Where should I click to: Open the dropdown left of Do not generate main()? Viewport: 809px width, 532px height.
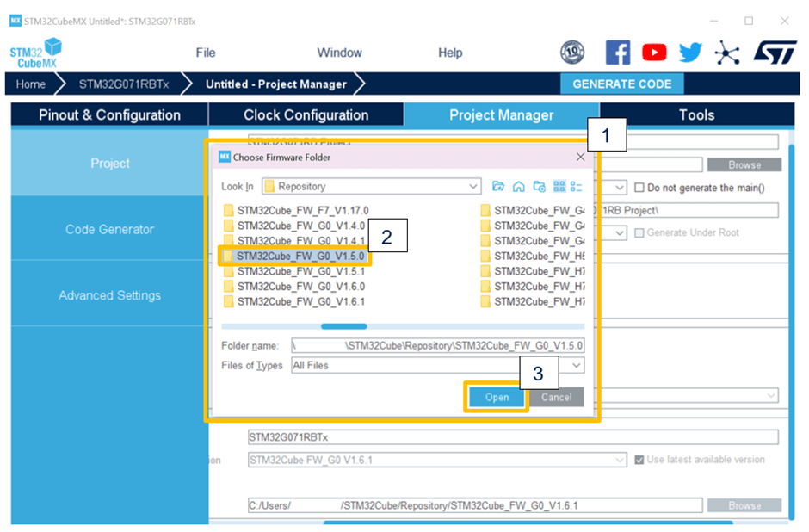pyautogui.click(x=619, y=188)
